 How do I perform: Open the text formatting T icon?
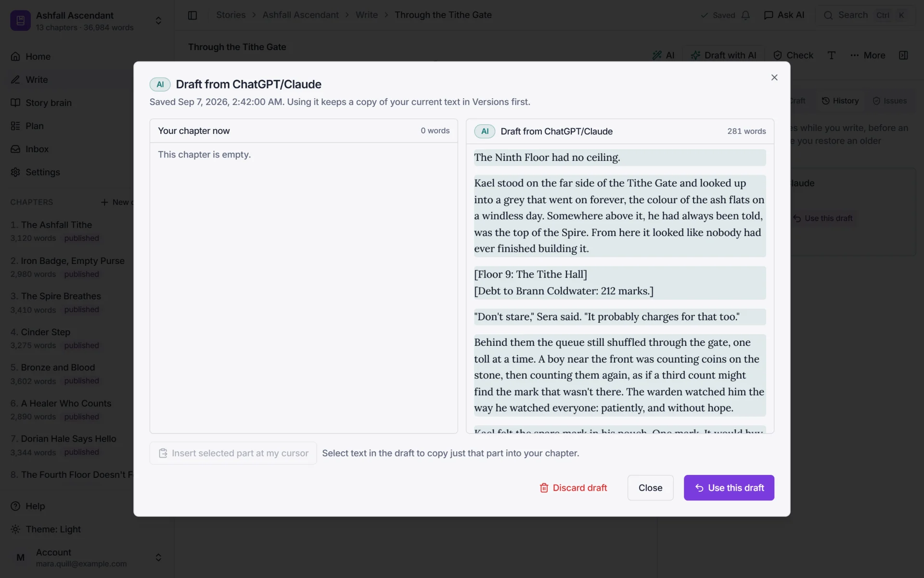click(x=831, y=55)
